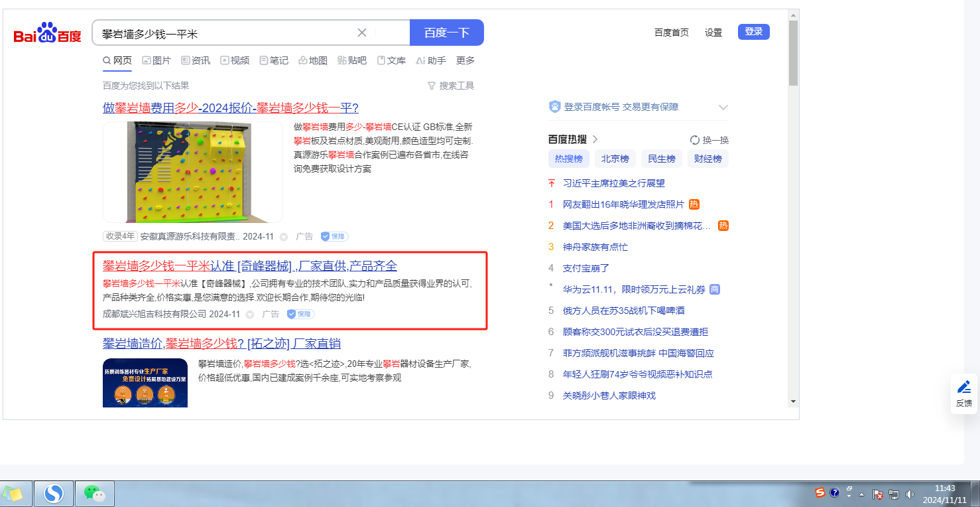
Task: Open hot topic 年轻人狂刷74岁爷爷视频
Action: pos(638,374)
